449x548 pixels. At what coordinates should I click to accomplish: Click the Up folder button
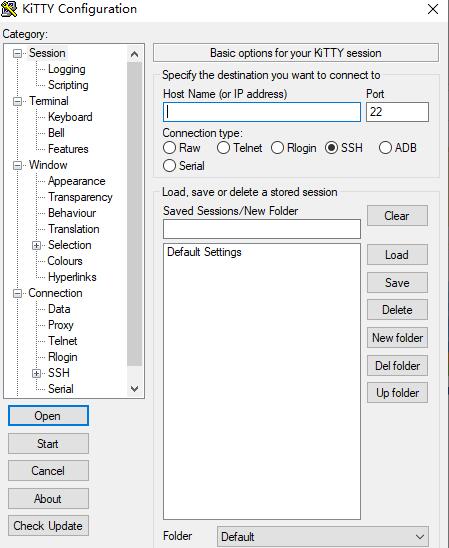397,393
